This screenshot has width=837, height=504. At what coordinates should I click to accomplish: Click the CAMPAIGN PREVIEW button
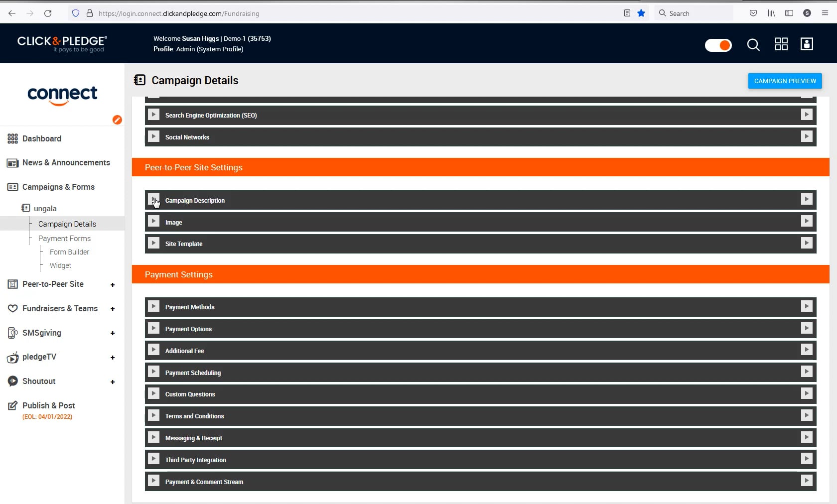785,81
